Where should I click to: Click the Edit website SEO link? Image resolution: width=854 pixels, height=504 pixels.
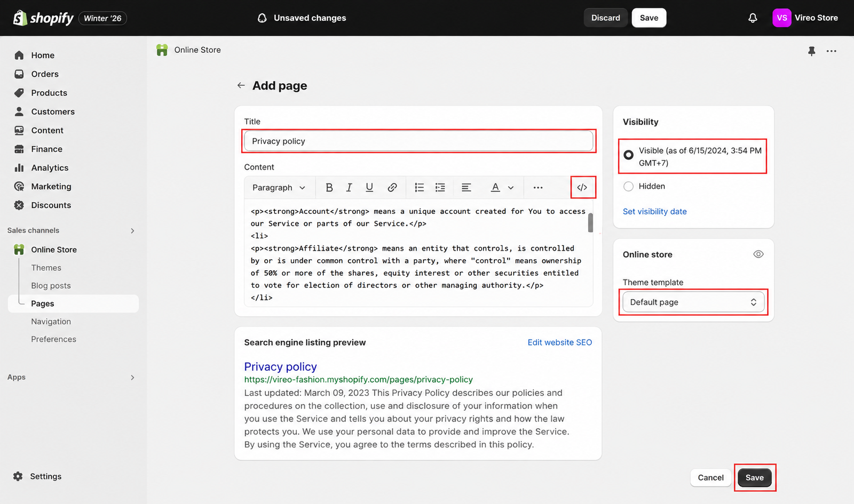tap(560, 342)
